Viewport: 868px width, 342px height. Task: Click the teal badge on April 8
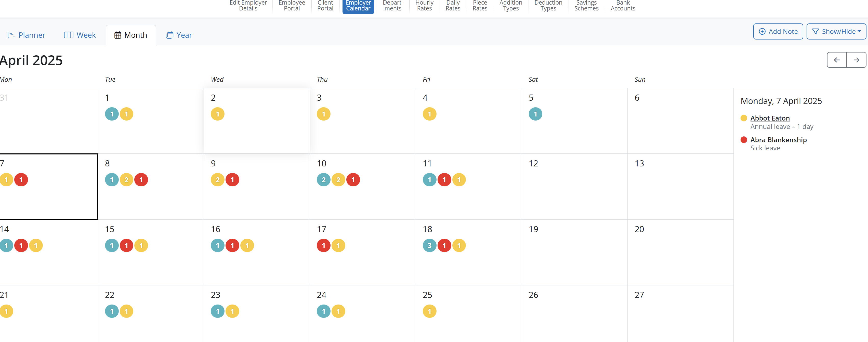click(112, 180)
